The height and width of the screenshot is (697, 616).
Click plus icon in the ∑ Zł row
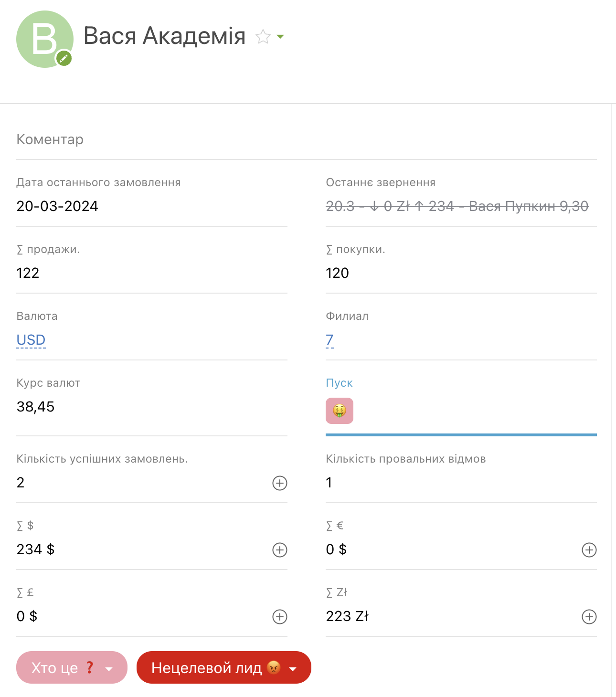[589, 617]
